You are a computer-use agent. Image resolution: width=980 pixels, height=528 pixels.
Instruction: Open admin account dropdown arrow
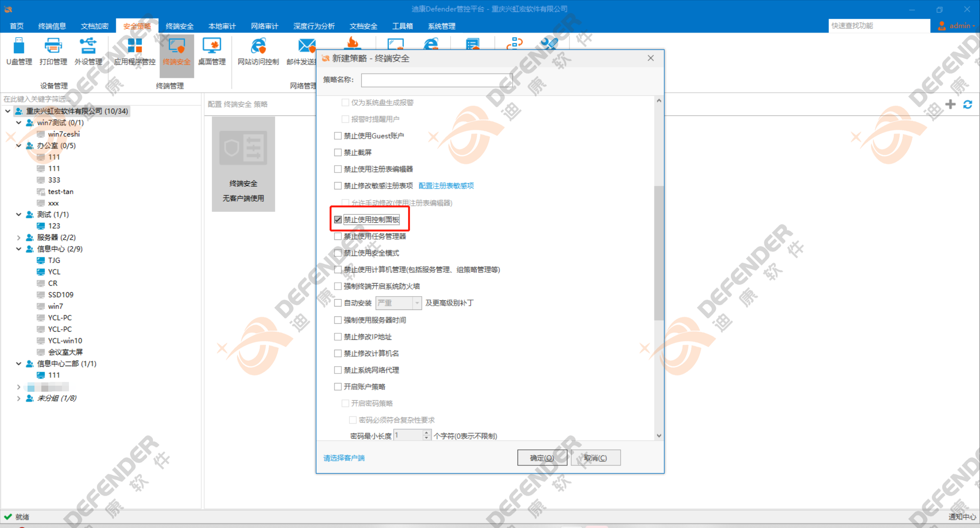974,26
